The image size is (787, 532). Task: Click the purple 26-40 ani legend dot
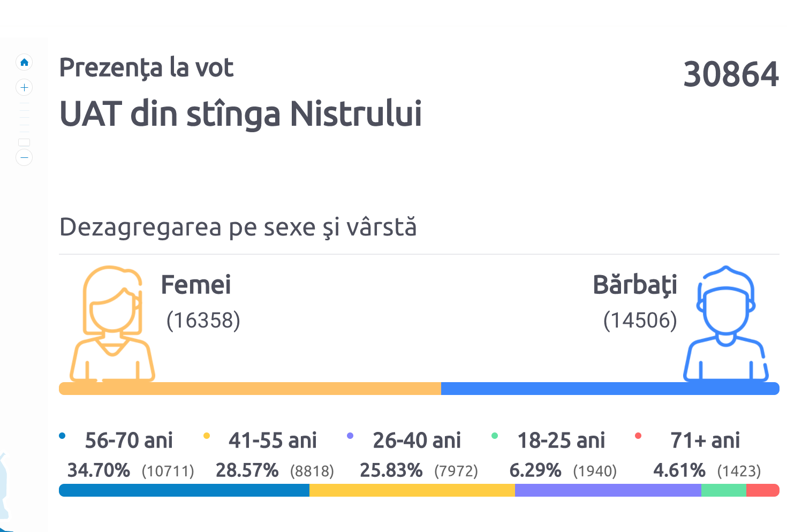point(350,436)
